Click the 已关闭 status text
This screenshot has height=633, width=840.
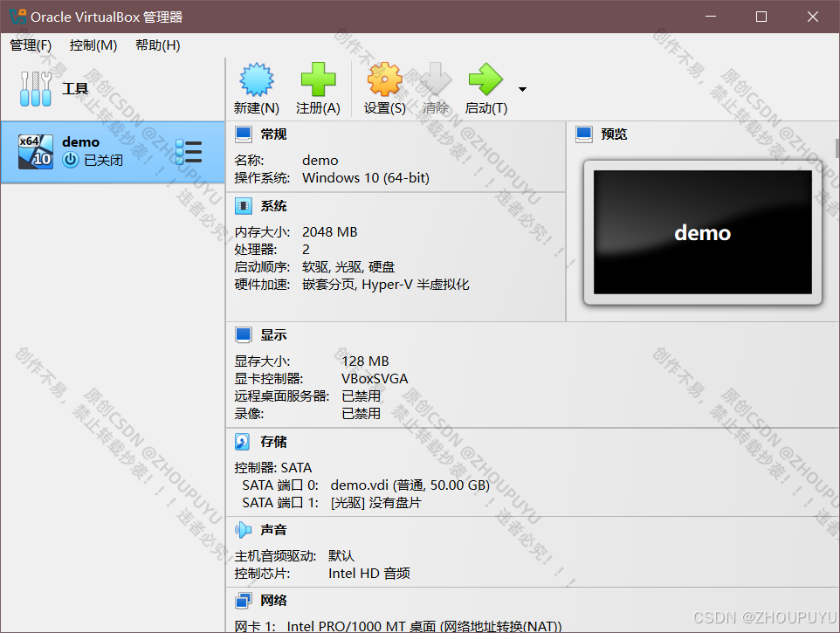(103, 160)
